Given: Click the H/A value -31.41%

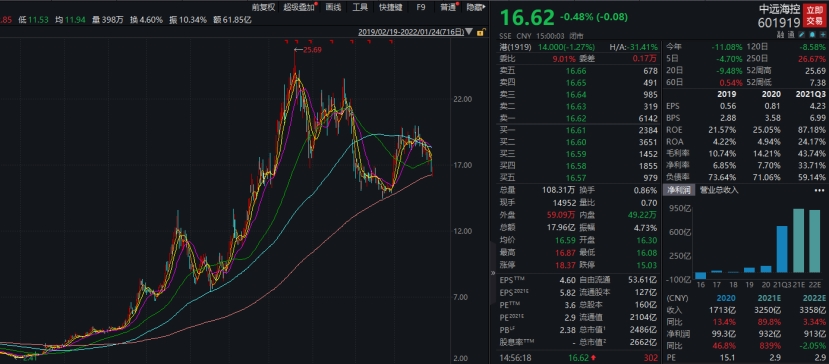Looking at the screenshot, I should pos(643,47).
